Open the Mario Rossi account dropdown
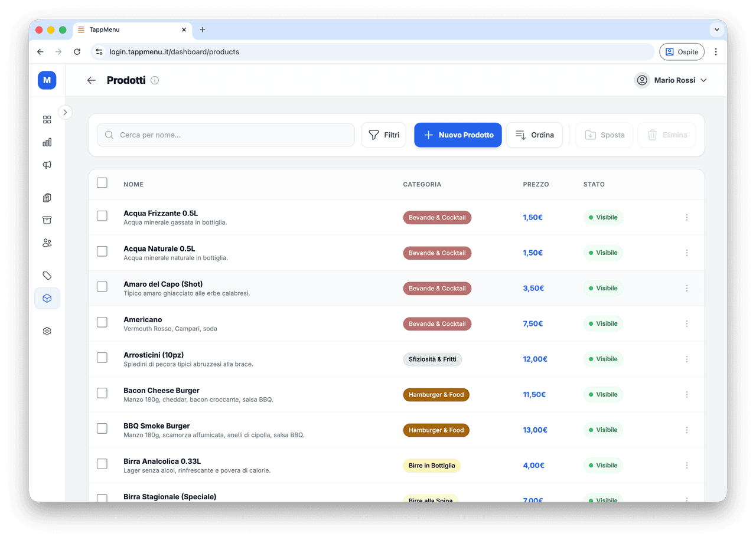The height and width of the screenshot is (540, 756). pyautogui.click(x=671, y=80)
